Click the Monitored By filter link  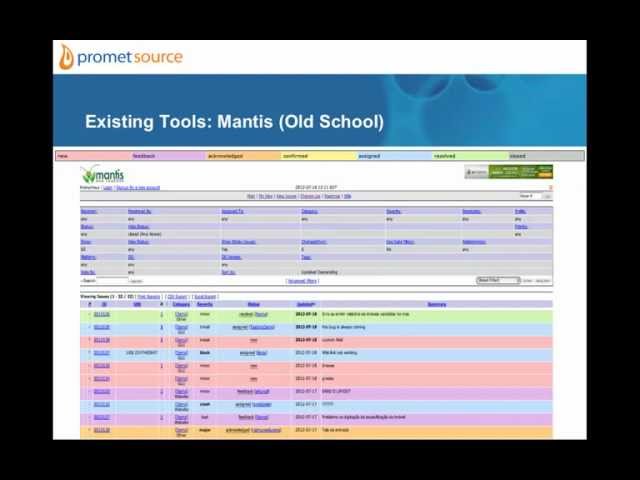(x=140, y=211)
